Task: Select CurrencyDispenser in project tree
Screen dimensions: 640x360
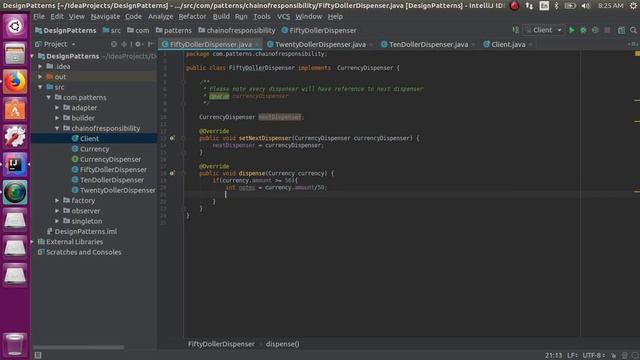Action: click(x=110, y=159)
